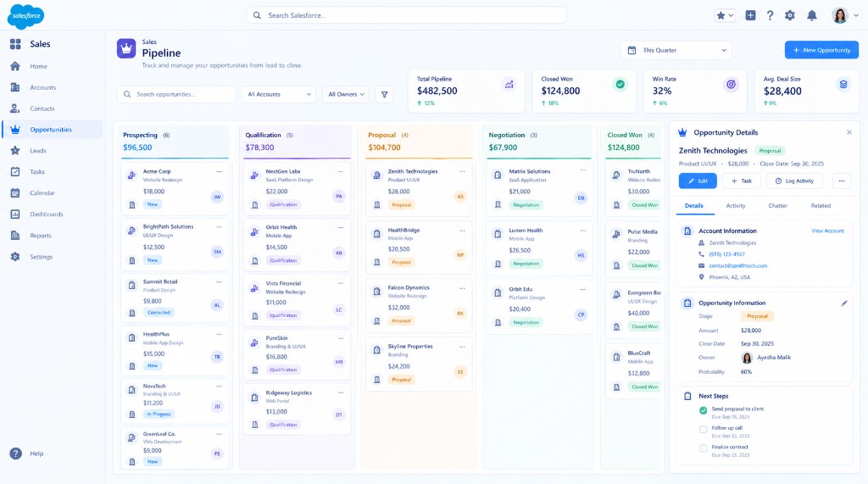Click the pencil icon for Opportunity Information
Screen dimensions: 868x484
click(x=844, y=303)
